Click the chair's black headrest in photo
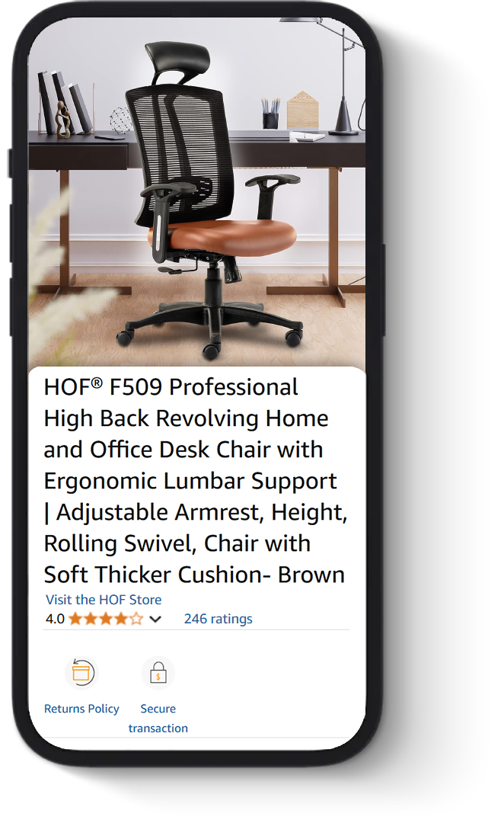Screen dimensions: 504x820 pyautogui.click(x=177, y=59)
